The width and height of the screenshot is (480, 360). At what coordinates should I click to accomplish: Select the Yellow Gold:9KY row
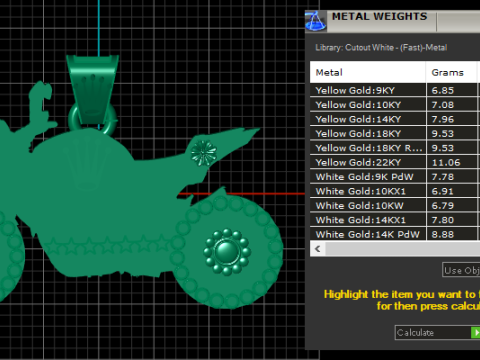tap(395, 90)
